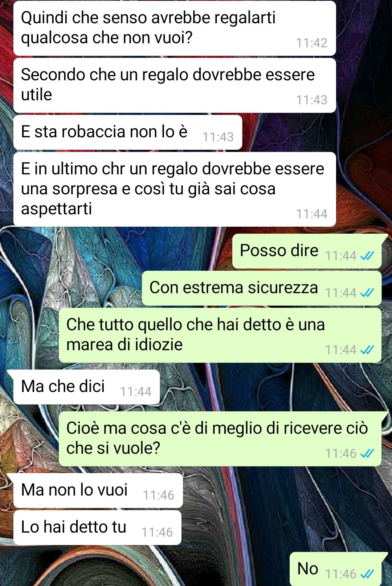The height and width of the screenshot is (586, 392).
Task: Tap the 11:43 timestamp beside 'utile'
Action: (312, 100)
